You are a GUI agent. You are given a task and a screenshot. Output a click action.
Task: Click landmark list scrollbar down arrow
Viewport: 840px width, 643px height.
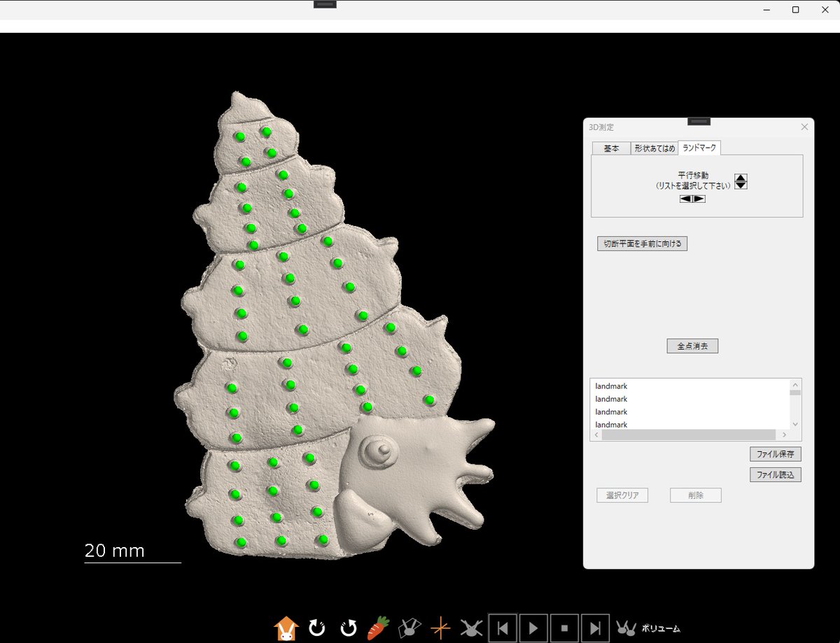[x=794, y=424]
